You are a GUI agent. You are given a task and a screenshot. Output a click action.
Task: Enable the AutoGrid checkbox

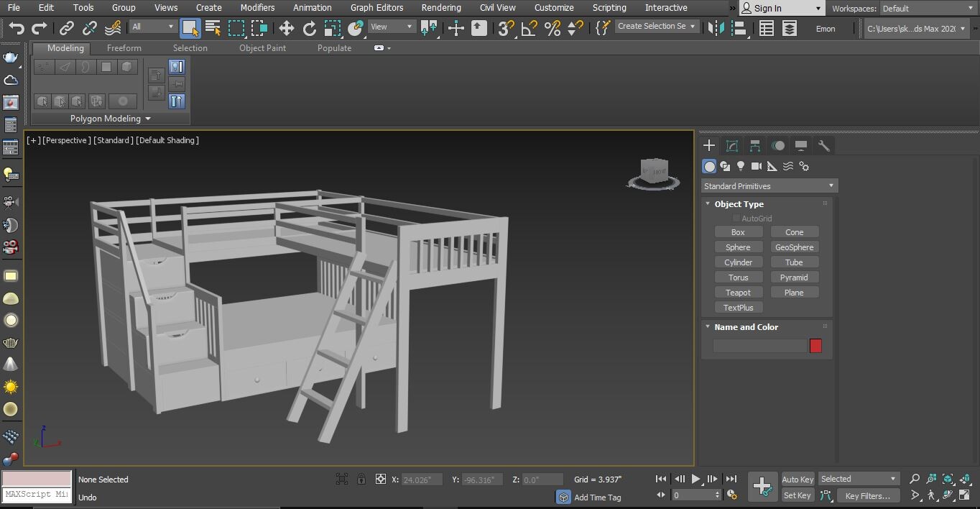click(736, 218)
